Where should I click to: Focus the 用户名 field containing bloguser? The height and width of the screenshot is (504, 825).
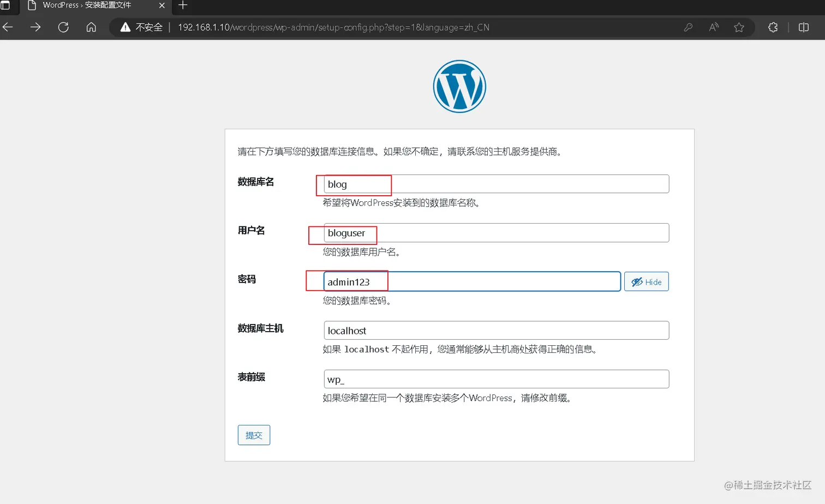pyautogui.click(x=496, y=233)
